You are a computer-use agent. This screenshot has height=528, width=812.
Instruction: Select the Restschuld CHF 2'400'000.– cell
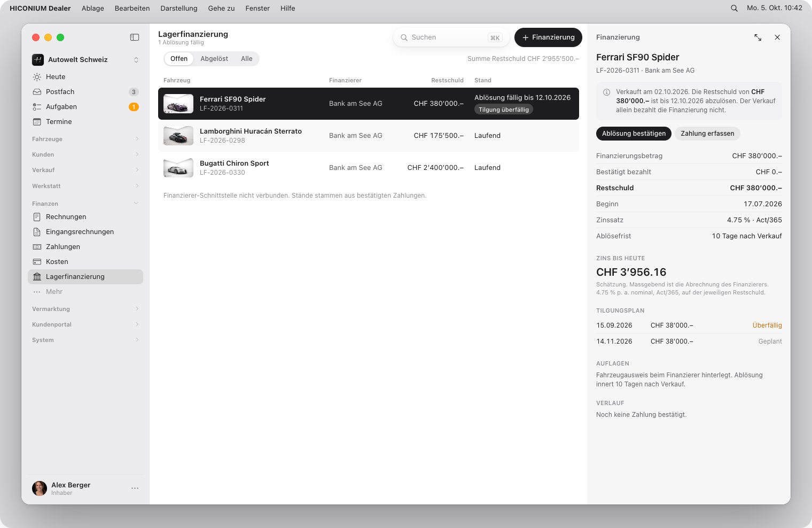point(435,168)
